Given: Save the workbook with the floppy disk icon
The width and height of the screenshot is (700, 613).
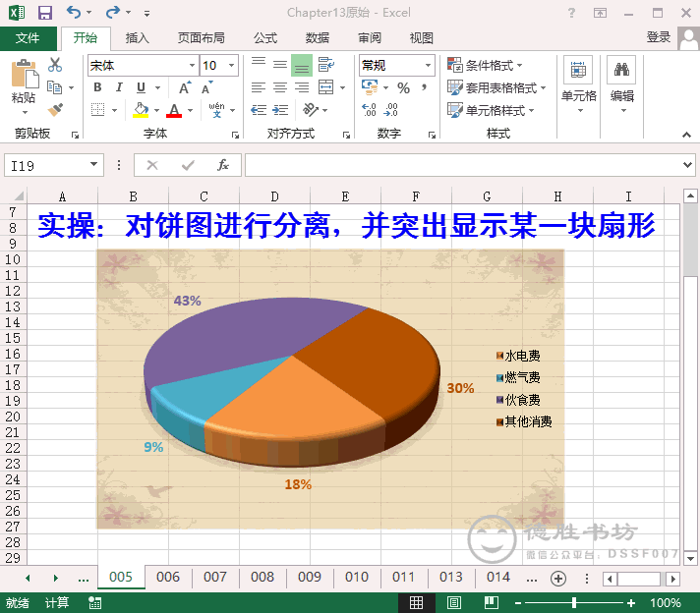Looking at the screenshot, I should pyautogui.click(x=44, y=13).
